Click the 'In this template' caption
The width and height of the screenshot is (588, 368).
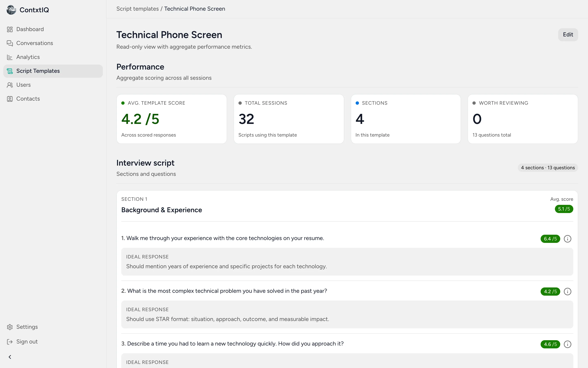372,135
